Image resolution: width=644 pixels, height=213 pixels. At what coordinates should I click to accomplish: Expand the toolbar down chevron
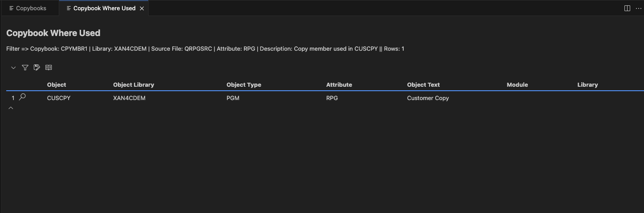13,68
